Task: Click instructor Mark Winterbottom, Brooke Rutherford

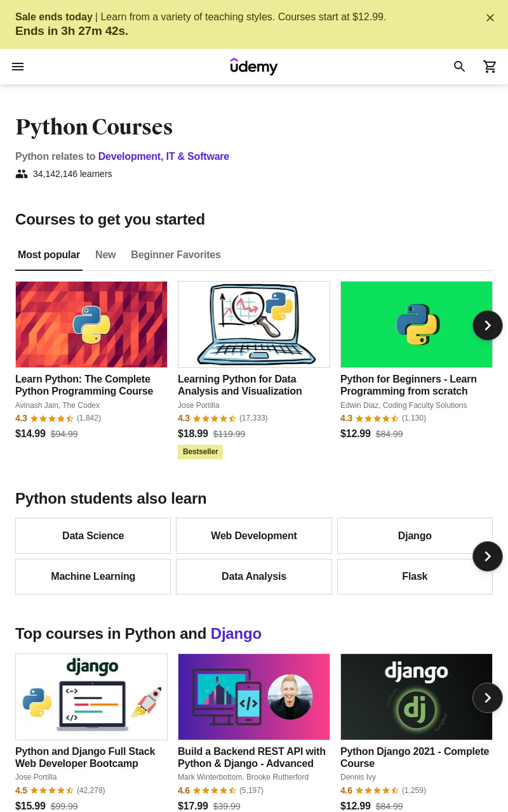Action: [243, 777]
